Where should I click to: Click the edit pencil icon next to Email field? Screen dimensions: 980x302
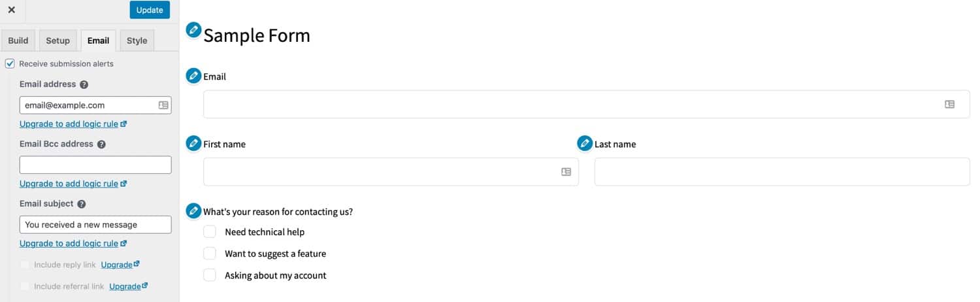point(193,76)
